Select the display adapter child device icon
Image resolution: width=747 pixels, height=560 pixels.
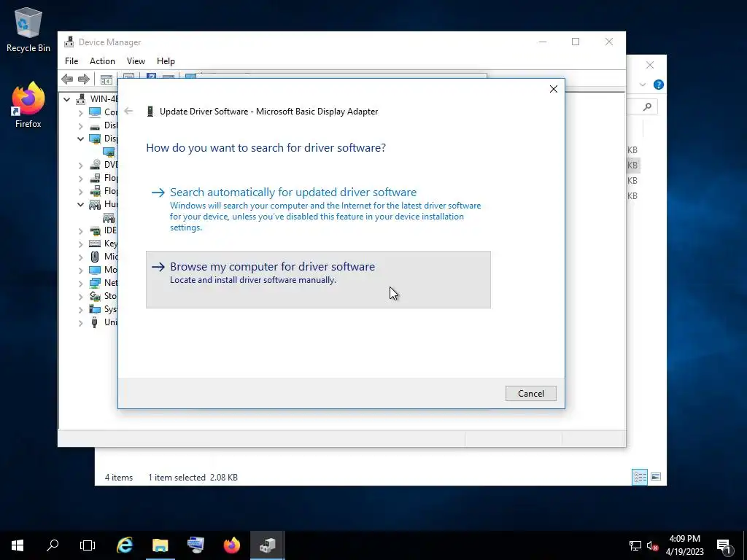pos(109,152)
